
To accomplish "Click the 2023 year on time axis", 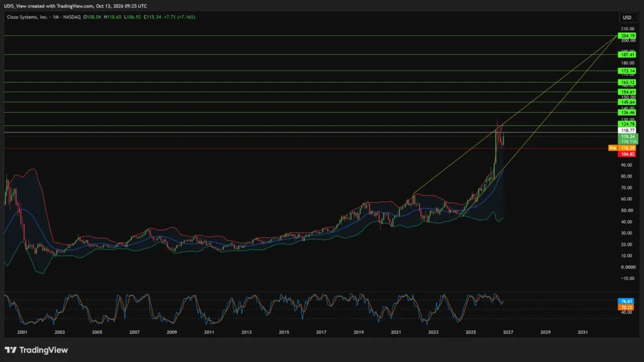I will point(433,332).
